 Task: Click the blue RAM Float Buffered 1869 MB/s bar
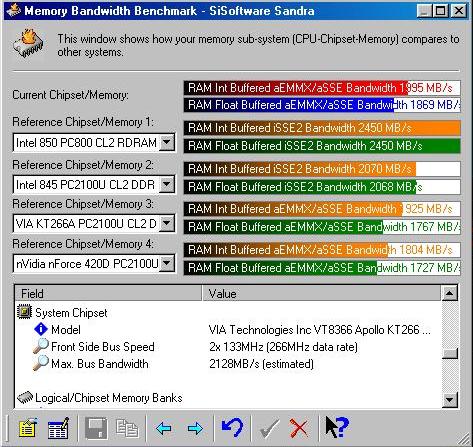(x=322, y=105)
